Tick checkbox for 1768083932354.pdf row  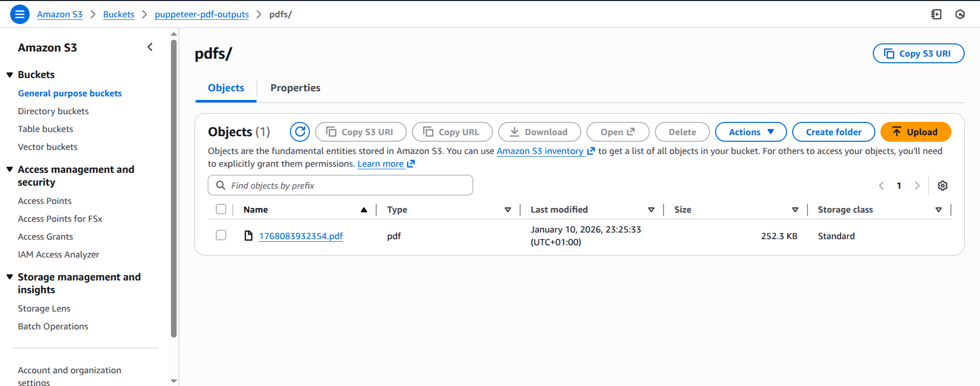tap(221, 235)
